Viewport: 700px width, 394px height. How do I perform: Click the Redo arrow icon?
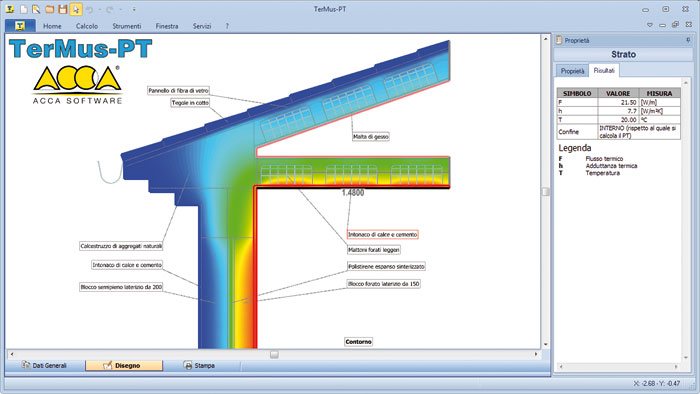coord(110,9)
